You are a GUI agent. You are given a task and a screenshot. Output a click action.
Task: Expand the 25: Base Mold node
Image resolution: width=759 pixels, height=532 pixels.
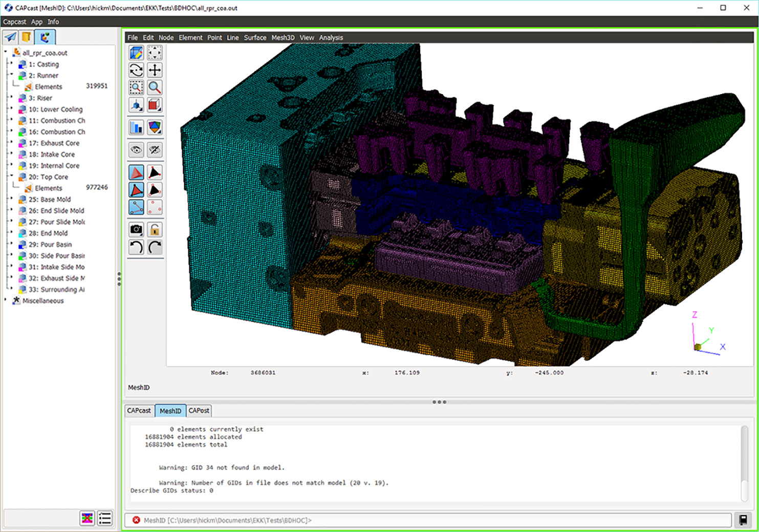tap(11, 198)
